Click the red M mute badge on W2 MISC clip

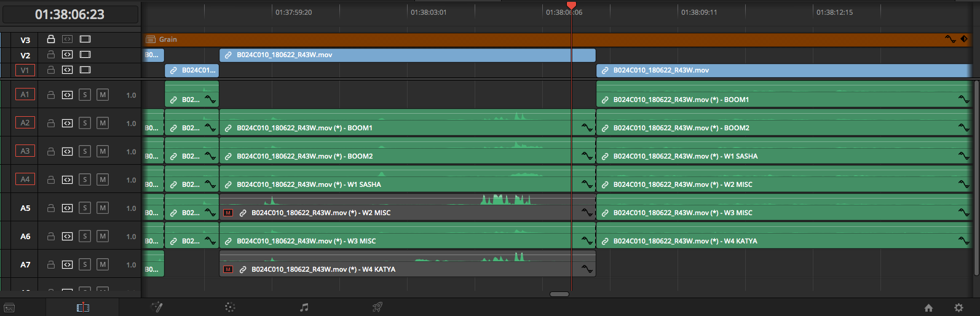[x=228, y=213]
